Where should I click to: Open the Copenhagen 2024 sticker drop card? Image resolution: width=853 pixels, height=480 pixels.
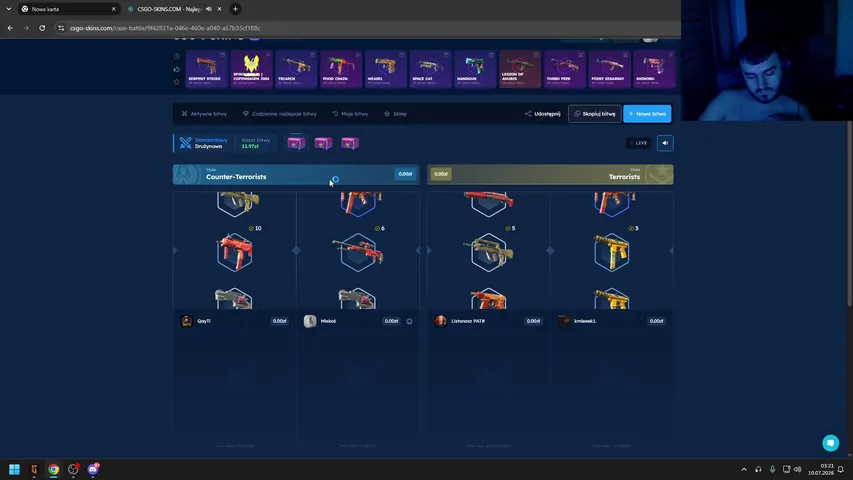(251, 69)
